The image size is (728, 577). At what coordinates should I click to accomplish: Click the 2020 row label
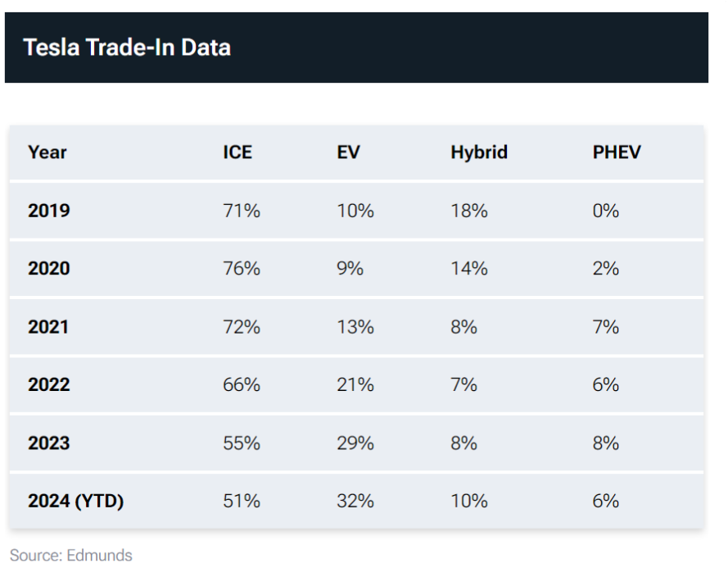tap(49, 269)
